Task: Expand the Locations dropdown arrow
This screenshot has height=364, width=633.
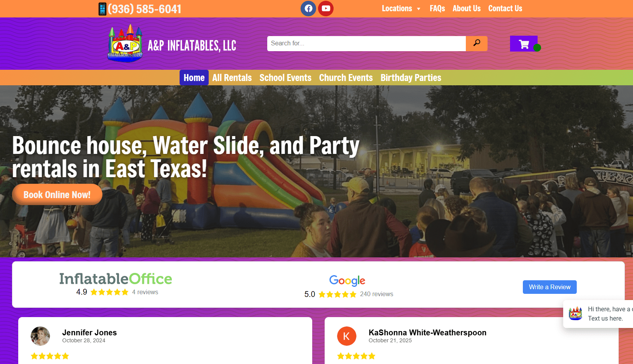Action: point(419,9)
